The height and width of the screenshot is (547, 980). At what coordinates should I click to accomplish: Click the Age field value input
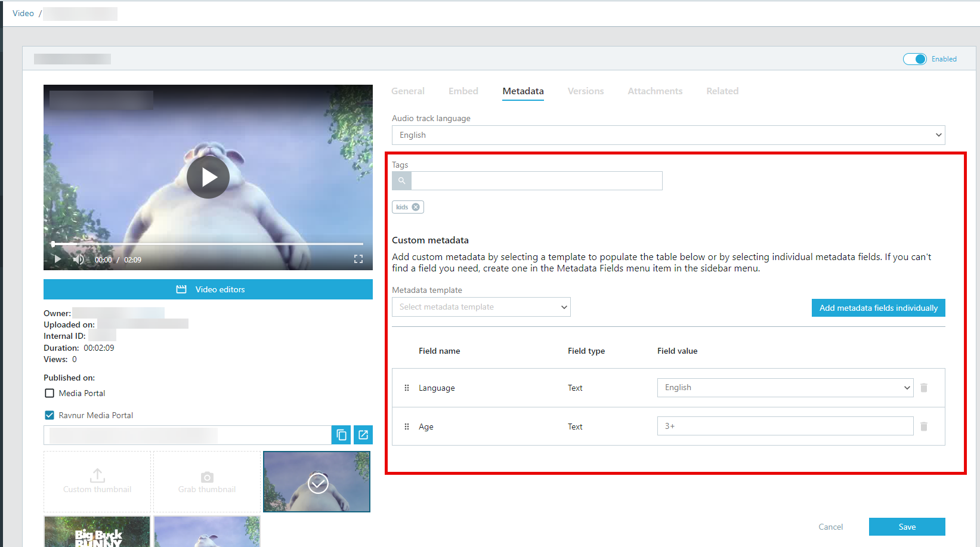pos(786,426)
